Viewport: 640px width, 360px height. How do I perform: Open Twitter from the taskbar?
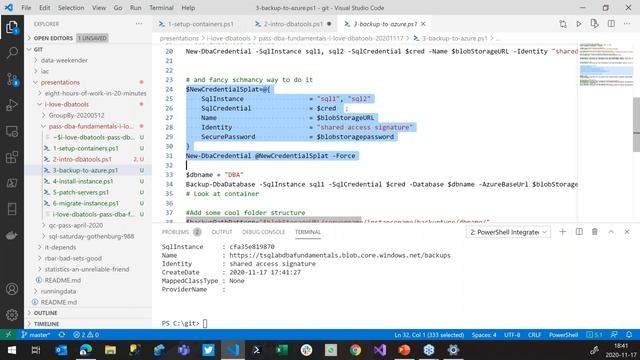pyautogui.click(x=208, y=350)
